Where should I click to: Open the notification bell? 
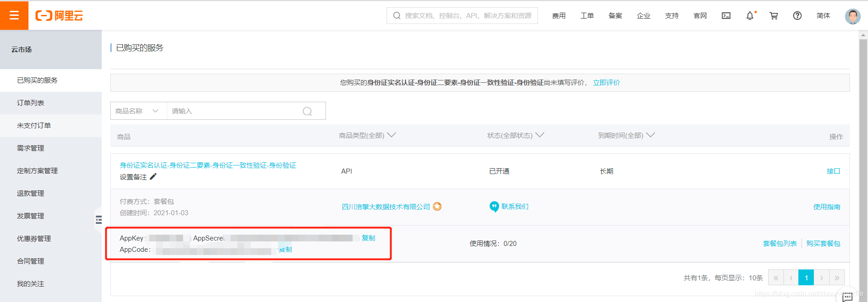[x=750, y=16]
